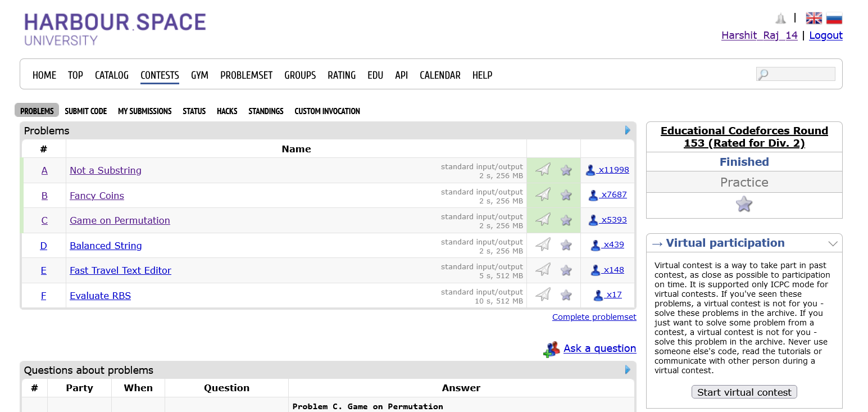This screenshot has width=868, height=412.
Task: Open the CONTESTS menu item
Action: point(160,75)
